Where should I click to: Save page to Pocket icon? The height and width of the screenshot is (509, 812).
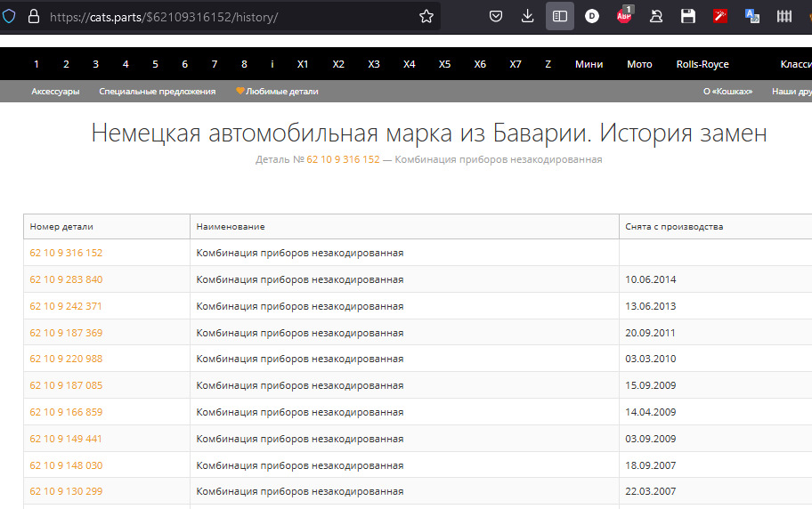coord(496,17)
